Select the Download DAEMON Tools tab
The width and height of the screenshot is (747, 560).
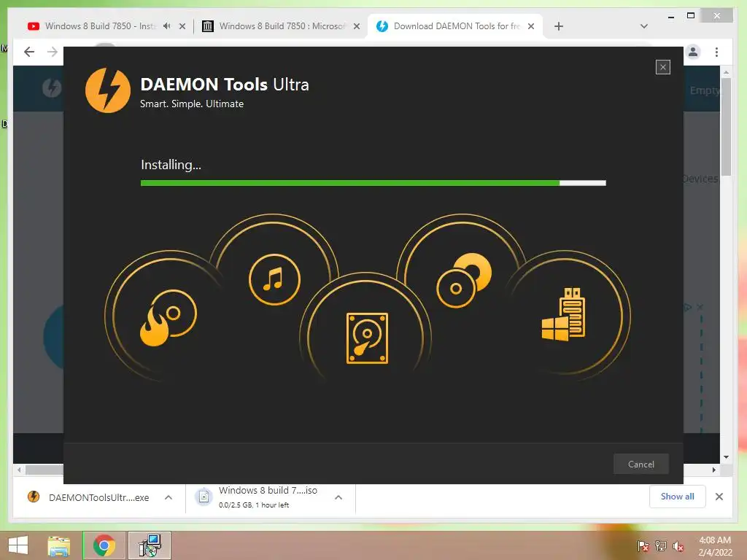click(x=455, y=26)
